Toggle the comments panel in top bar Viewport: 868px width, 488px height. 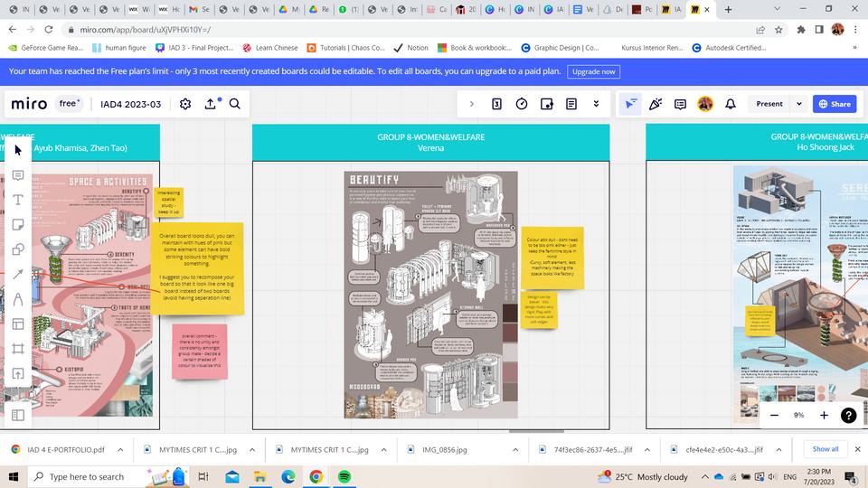tap(680, 104)
